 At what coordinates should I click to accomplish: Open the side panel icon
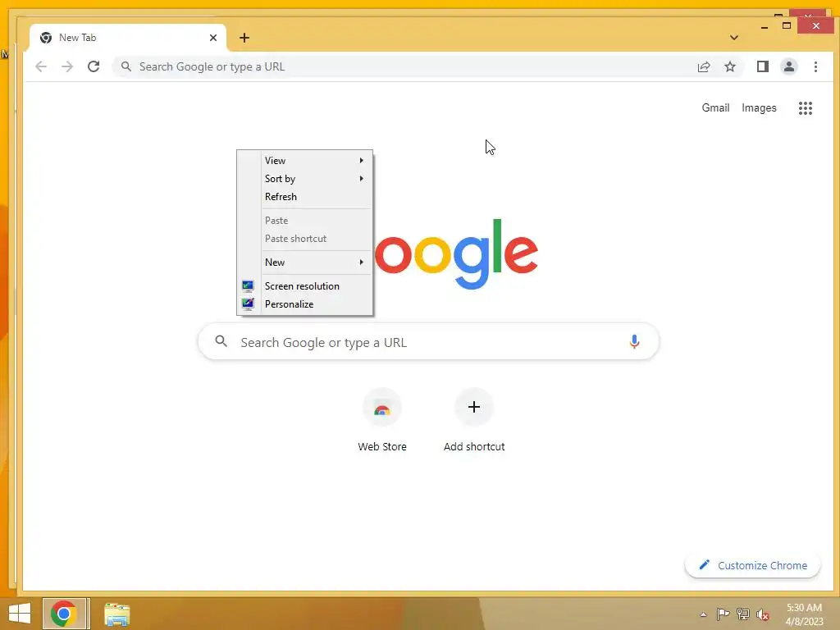(x=762, y=66)
